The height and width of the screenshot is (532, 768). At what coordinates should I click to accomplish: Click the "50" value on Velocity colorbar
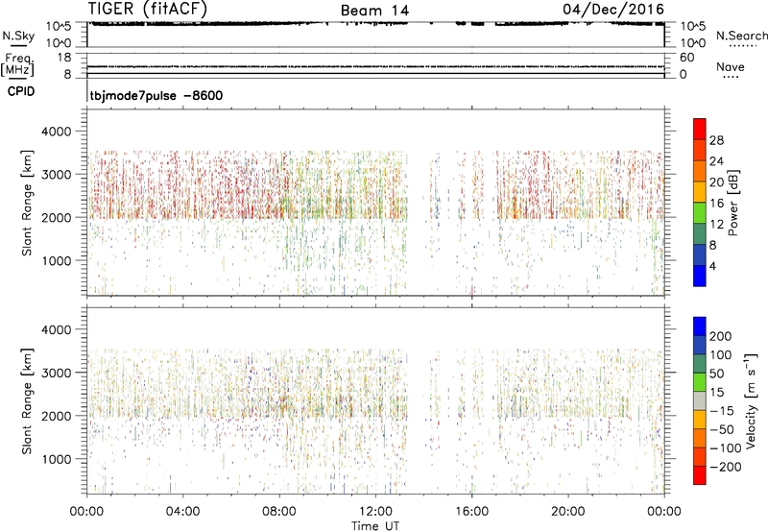pos(716,374)
